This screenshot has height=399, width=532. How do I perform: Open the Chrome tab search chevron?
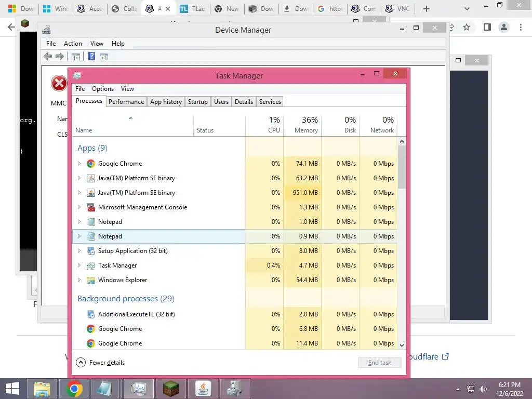point(467,9)
